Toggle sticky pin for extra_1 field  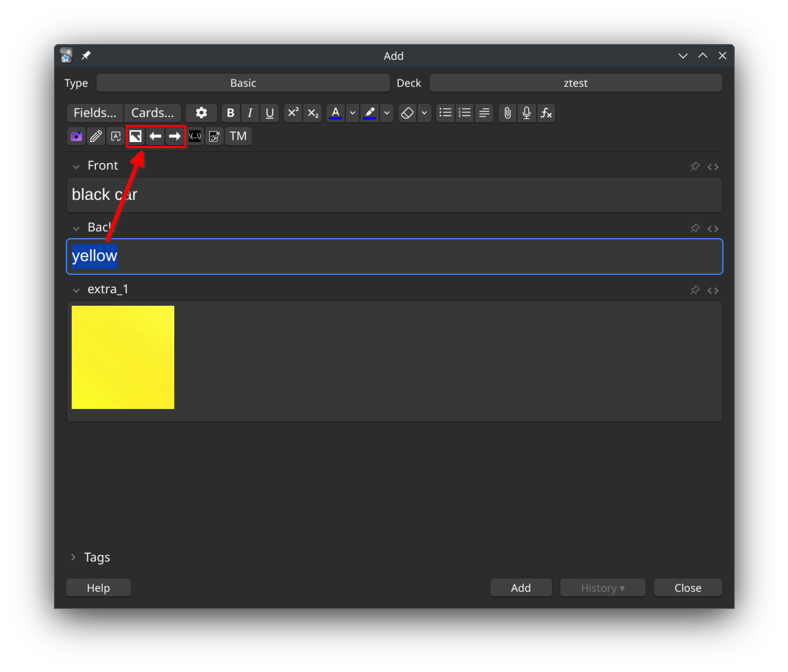695,290
